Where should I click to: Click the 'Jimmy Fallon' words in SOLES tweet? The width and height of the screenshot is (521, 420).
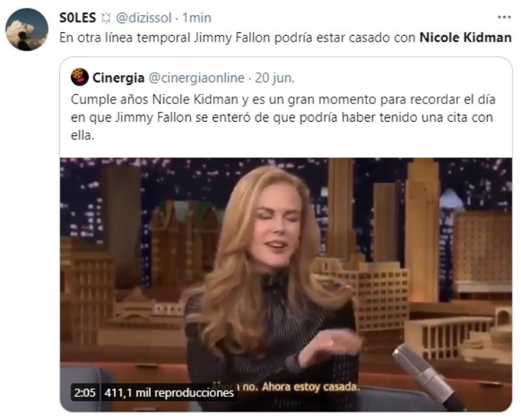[232, 38]
